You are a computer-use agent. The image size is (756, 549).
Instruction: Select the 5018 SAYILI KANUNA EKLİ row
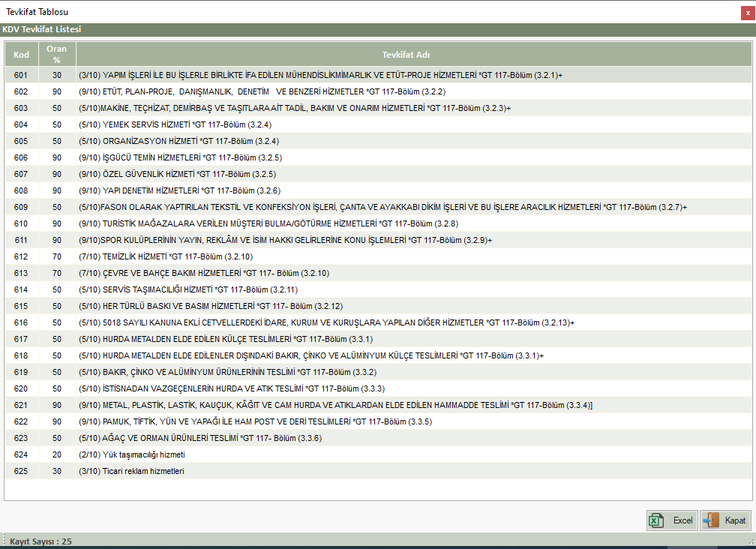[x=379, y=322]
